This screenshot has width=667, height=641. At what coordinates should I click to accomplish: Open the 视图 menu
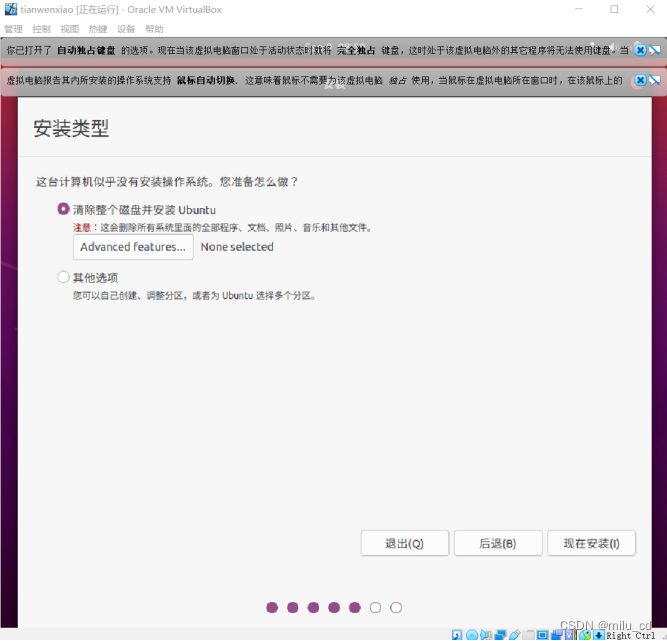click(70, 29)
